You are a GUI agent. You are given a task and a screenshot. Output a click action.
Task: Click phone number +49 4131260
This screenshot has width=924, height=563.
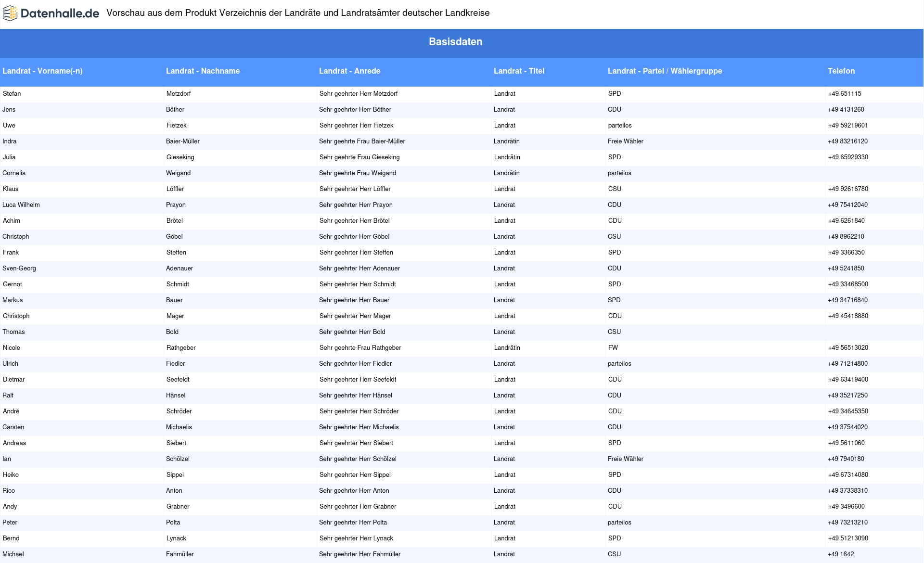tap(846, 110)
